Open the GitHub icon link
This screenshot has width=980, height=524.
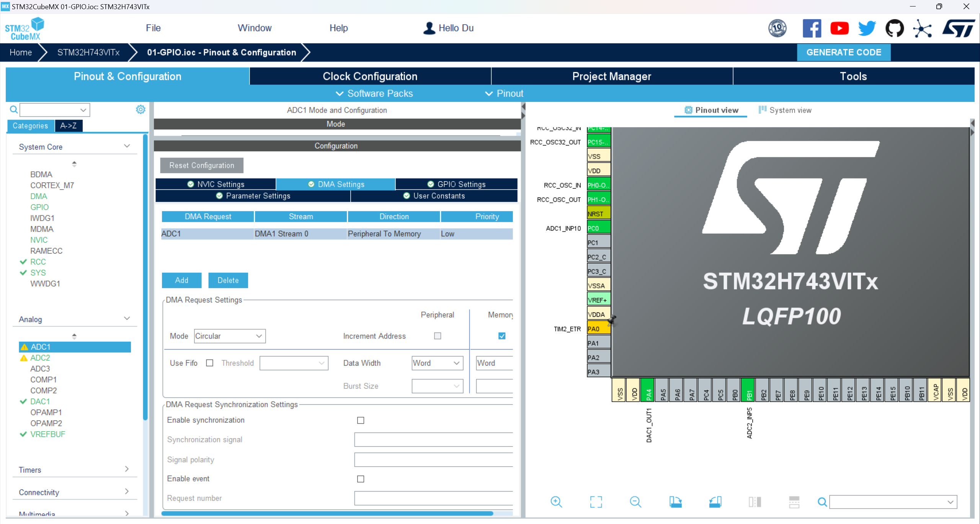pyautogui.click(x=895, y=28)
